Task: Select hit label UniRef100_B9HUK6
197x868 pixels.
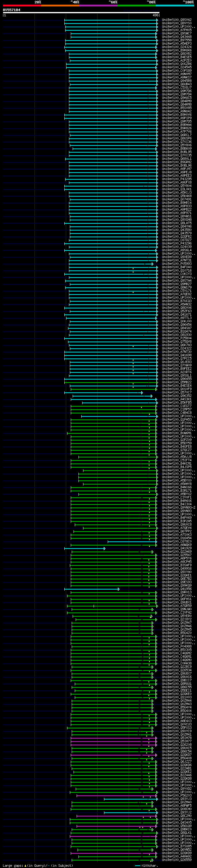Action: pyautogui.click(x=177, y=50)
